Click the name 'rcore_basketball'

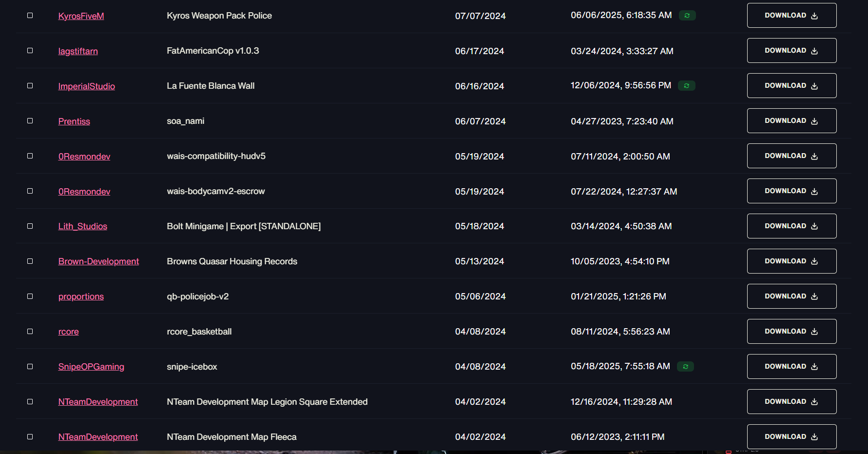click(199, 332)
